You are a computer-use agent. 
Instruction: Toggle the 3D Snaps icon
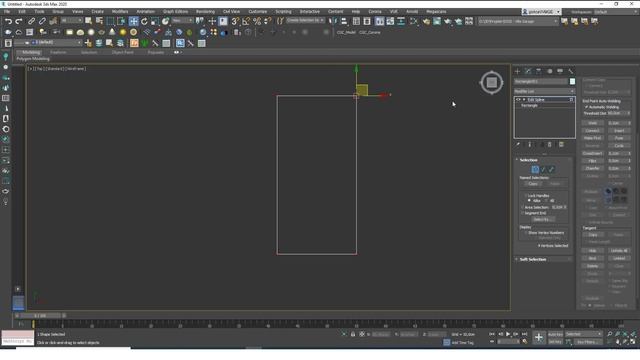click(236, 21)
